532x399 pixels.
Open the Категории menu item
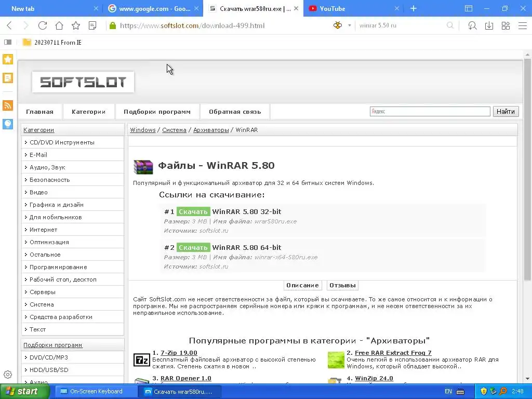point(88,112)
